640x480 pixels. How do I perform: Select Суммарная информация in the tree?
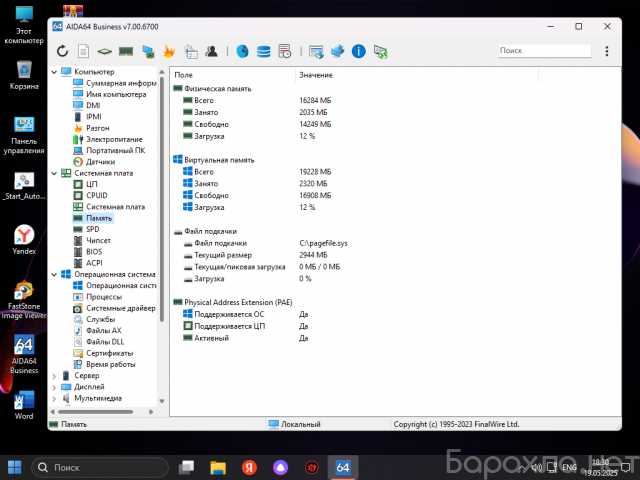pos(121,83)
